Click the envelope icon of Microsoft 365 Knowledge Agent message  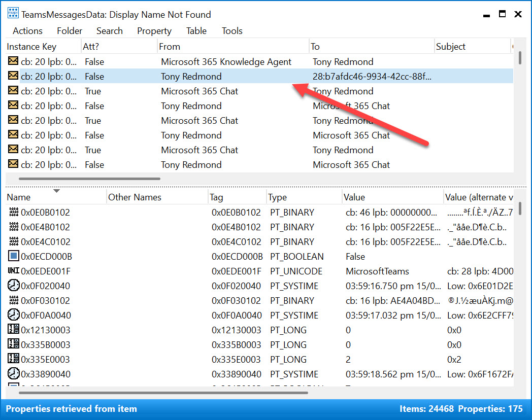coord(13,62)
